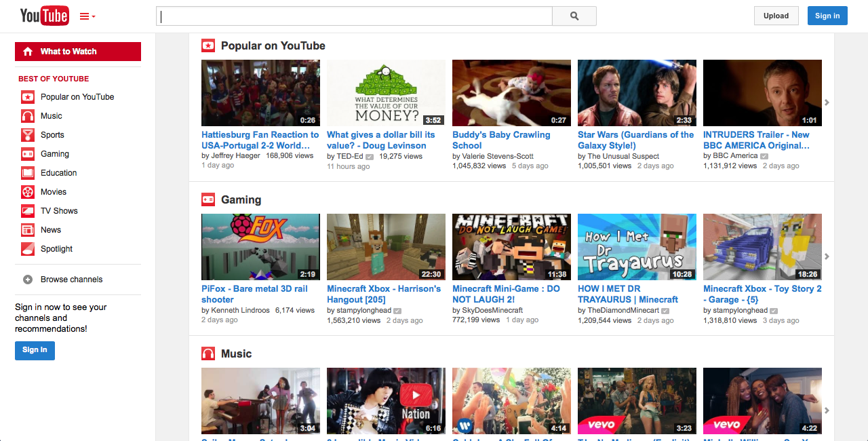The width and height of the screenshot is (868, 441).
Task: Click Popular on YouTube section star icon
Action: (x=208, y=45)
